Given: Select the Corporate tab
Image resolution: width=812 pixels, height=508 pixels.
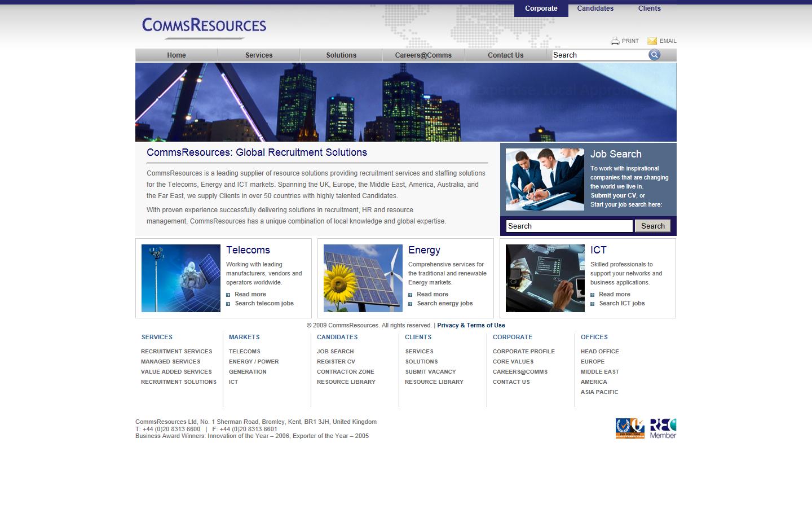Looking at the screenshot, I should pos(540,8).
